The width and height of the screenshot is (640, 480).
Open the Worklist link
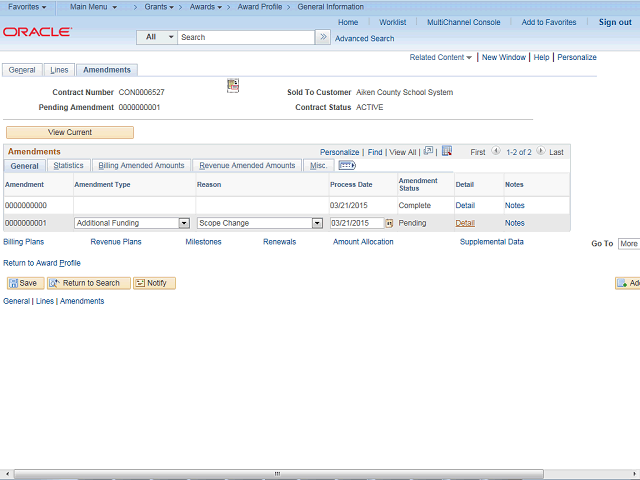393,22
